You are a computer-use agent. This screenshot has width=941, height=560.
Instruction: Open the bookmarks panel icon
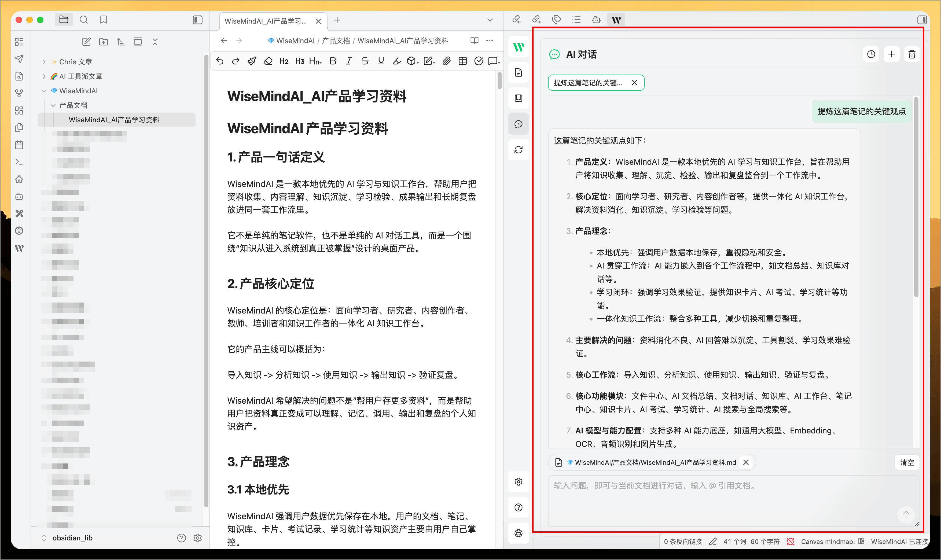(x=103, y=20)
